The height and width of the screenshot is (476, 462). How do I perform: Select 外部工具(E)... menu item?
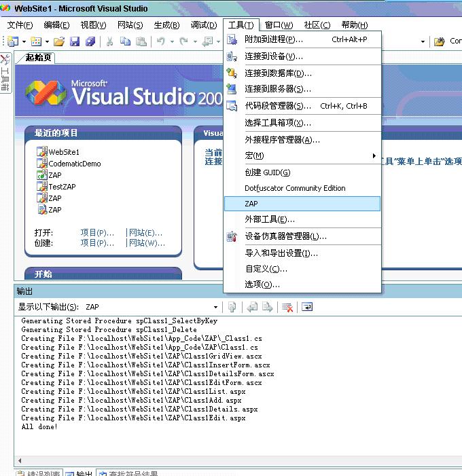302,219
